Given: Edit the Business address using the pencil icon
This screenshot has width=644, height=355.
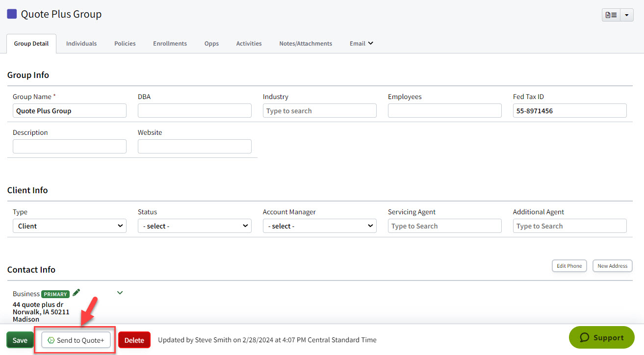Looking at the screenshot, I should pyautogui.click(x=77, y=292).
